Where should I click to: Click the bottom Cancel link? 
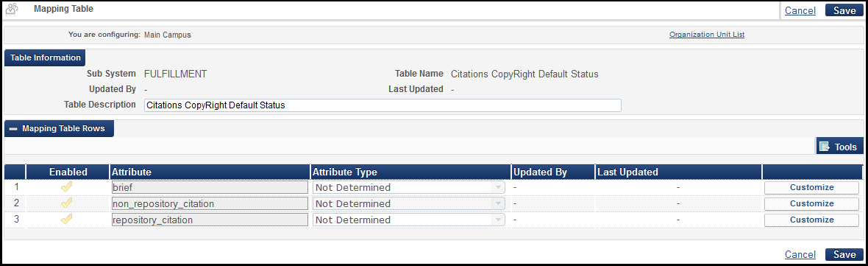click(800, 254)
